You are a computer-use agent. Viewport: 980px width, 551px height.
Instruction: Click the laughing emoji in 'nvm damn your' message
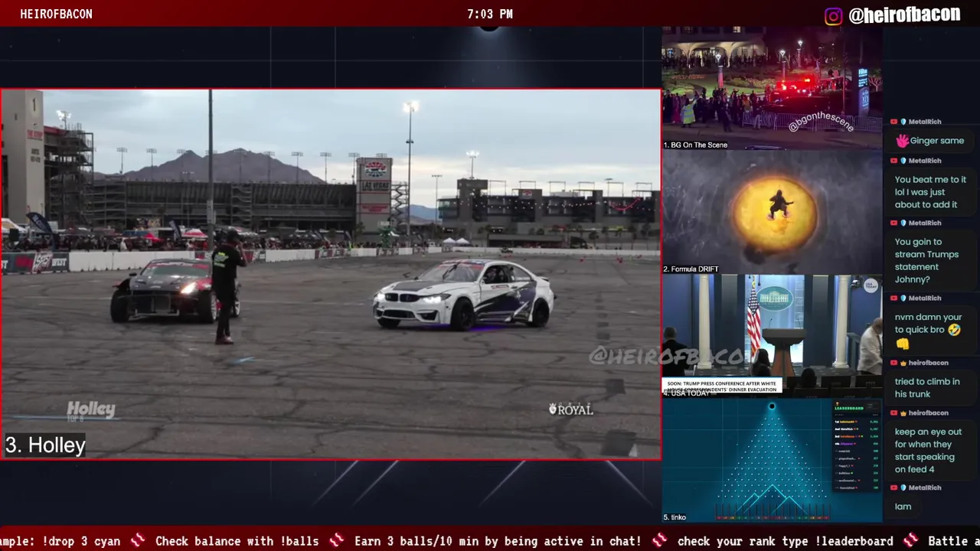tap(953, 330)
